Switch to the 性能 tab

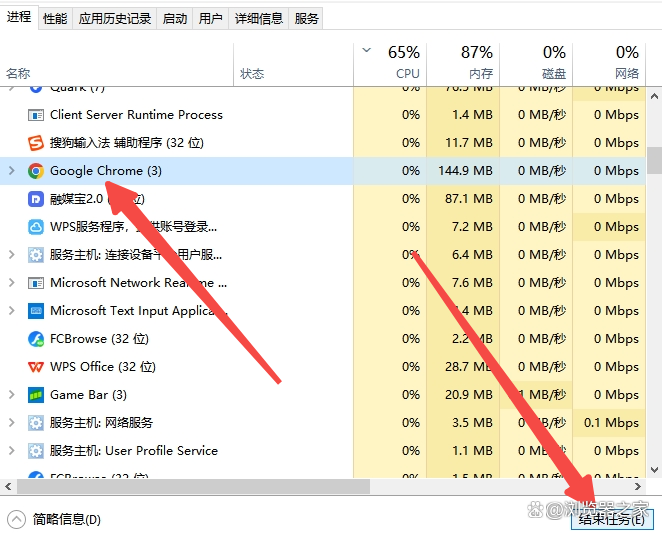[55, 19]
